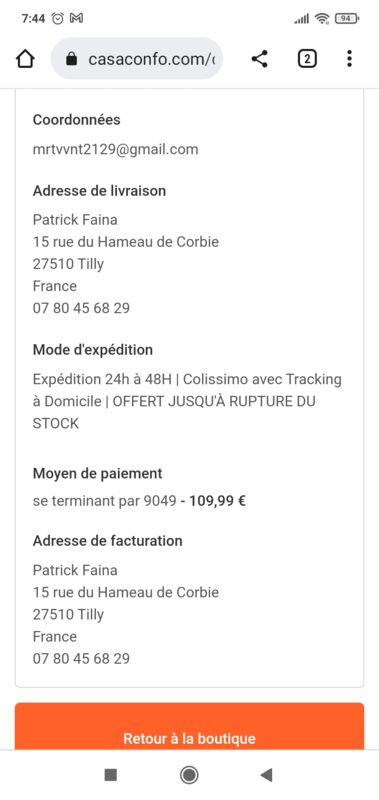Screen dimensions: 379x800
Task: Tap the Gmail notification icon in status bar
Action: coord(77,19)
